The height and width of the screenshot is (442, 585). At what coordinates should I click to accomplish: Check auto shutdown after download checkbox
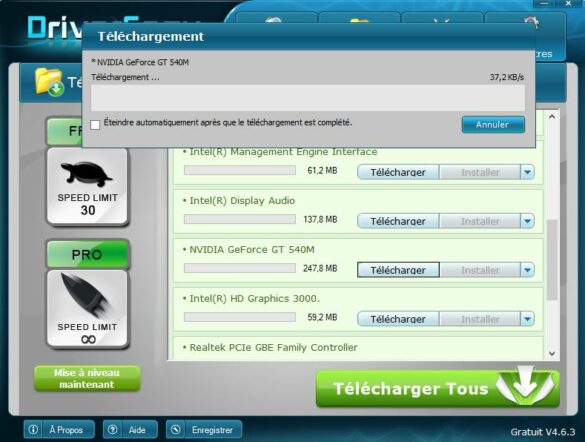[x=96, y=125]
